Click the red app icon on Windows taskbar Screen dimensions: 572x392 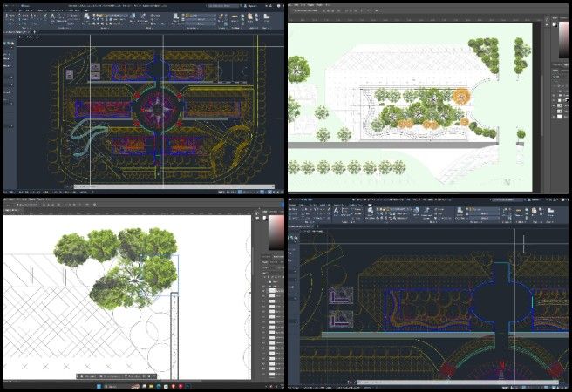[x=174, y=386]
